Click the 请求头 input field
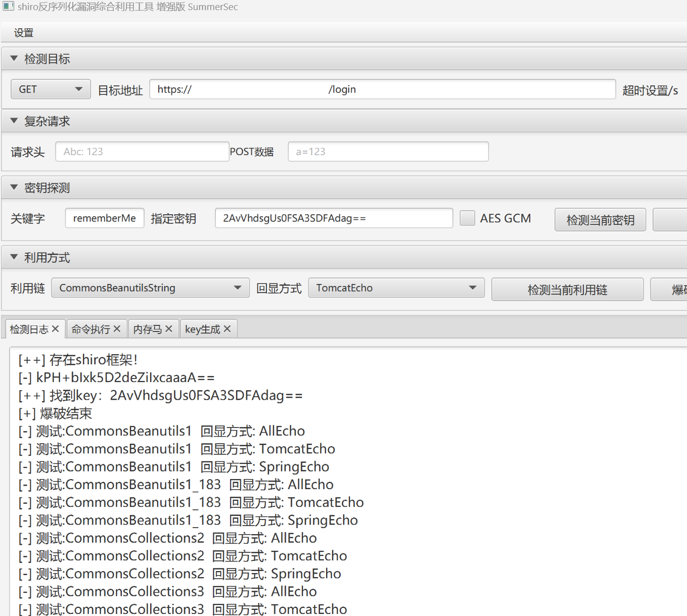 142,152
